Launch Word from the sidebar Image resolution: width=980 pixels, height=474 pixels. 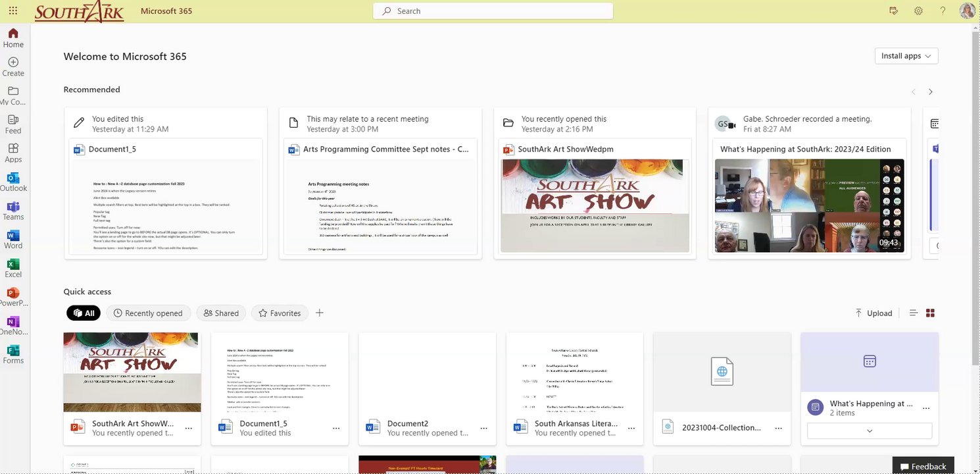click(x=13, y=240)
